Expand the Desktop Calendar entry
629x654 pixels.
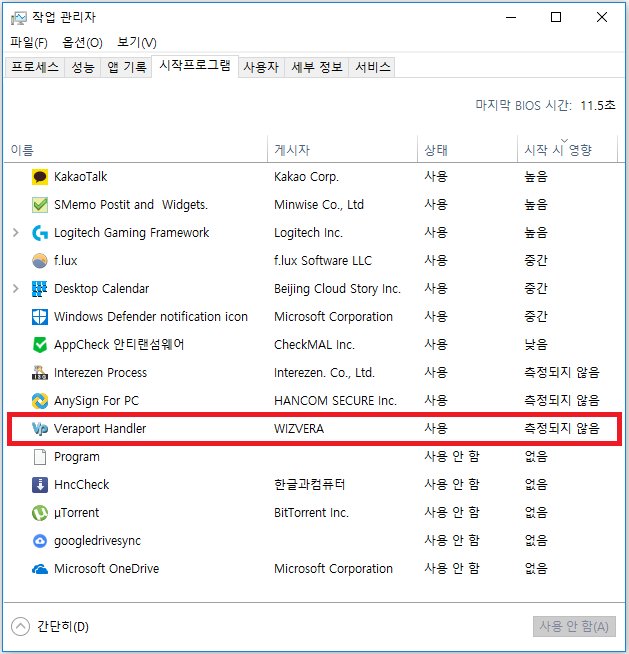click(x=15, y=289)
